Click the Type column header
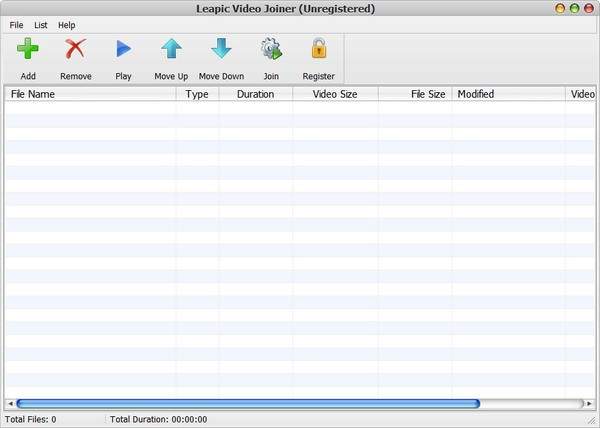The height and width of the screenshot is (428, 600). pos(197,94)
